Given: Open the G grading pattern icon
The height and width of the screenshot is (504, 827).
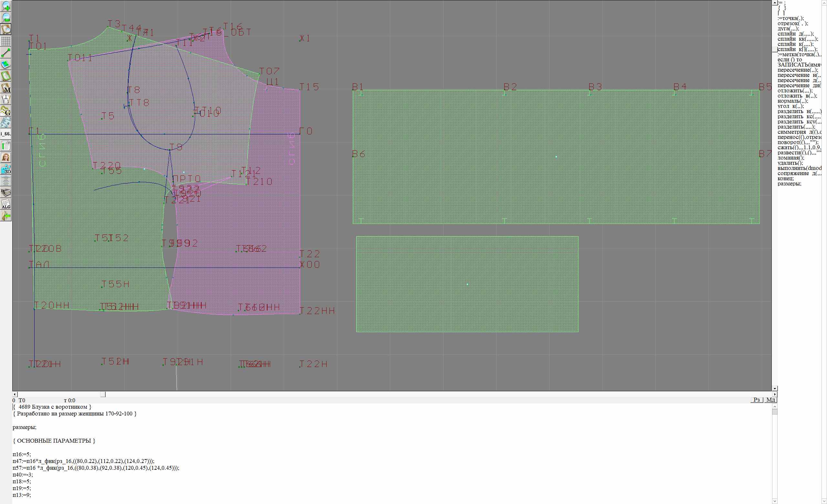Looking at the screenshot, I should pyautogui.click(x=6, y=111).
